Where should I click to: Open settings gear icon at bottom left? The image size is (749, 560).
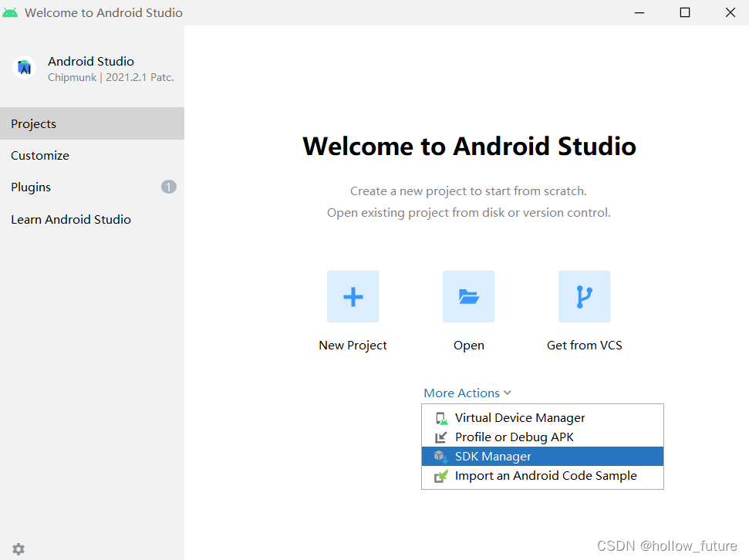coord(19,549)
